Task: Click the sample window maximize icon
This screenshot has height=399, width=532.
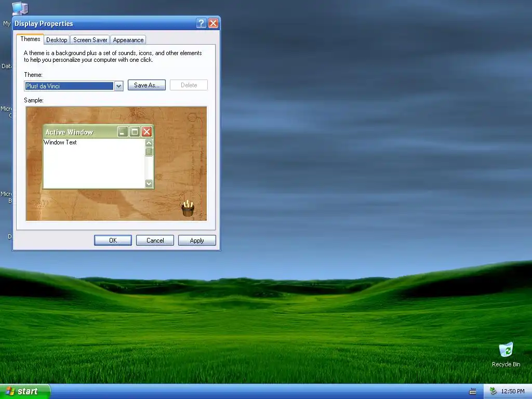Action: pyautogui.click(x=135, y=131)
